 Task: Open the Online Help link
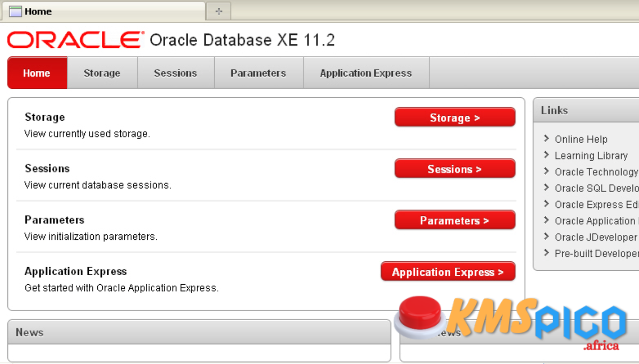coord(581,139)
